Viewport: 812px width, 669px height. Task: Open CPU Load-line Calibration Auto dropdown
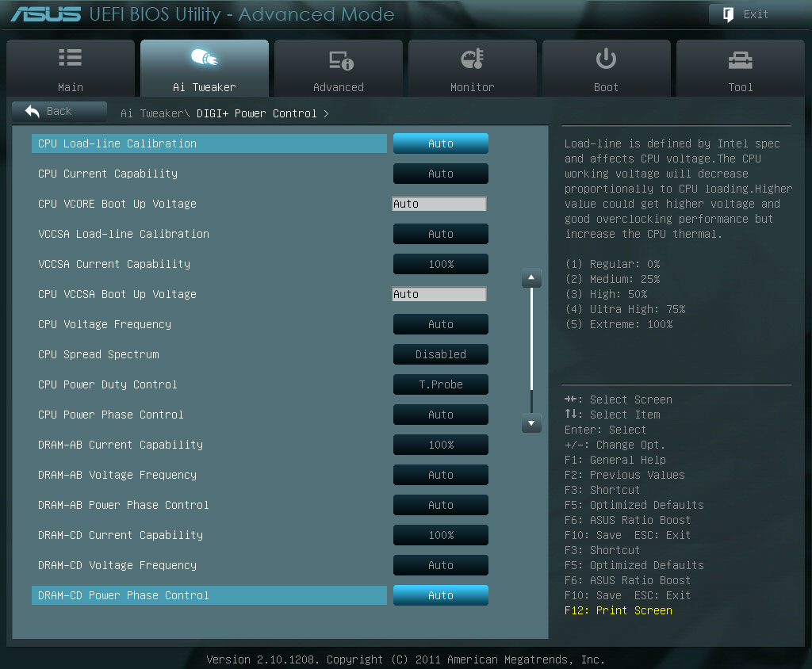[441, 143]
